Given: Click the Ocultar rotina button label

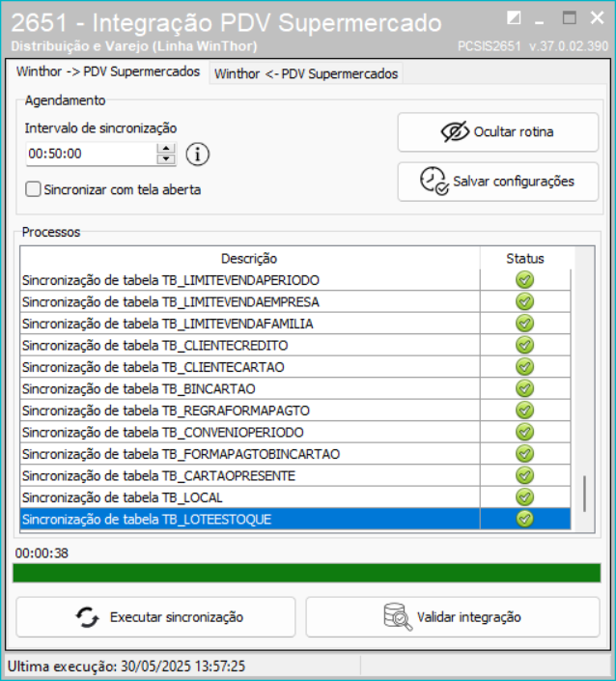Looking at the screenshot, I should [514, 132].
